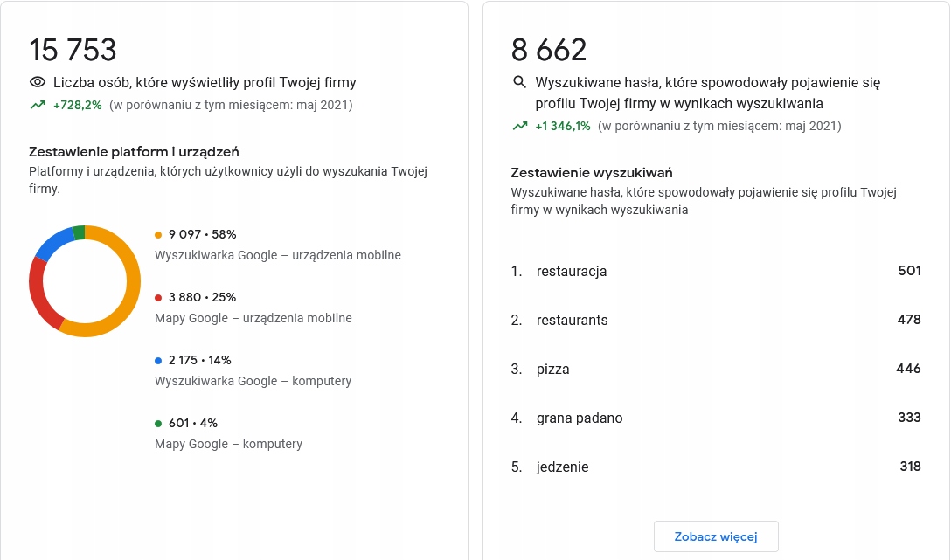Click the green legend dot for 601

click(x=158, y=423)
